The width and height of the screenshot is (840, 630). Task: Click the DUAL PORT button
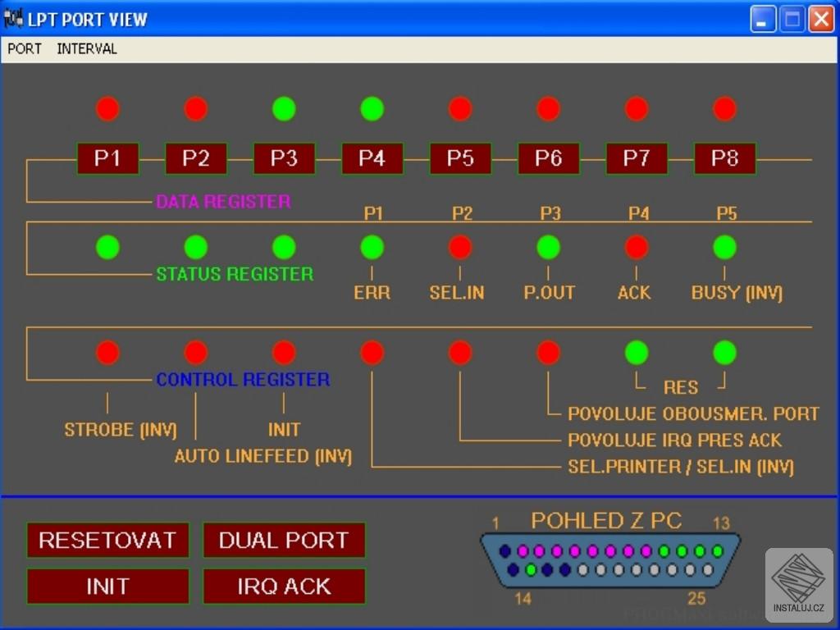pyautogui.click(x=284, y=540)
